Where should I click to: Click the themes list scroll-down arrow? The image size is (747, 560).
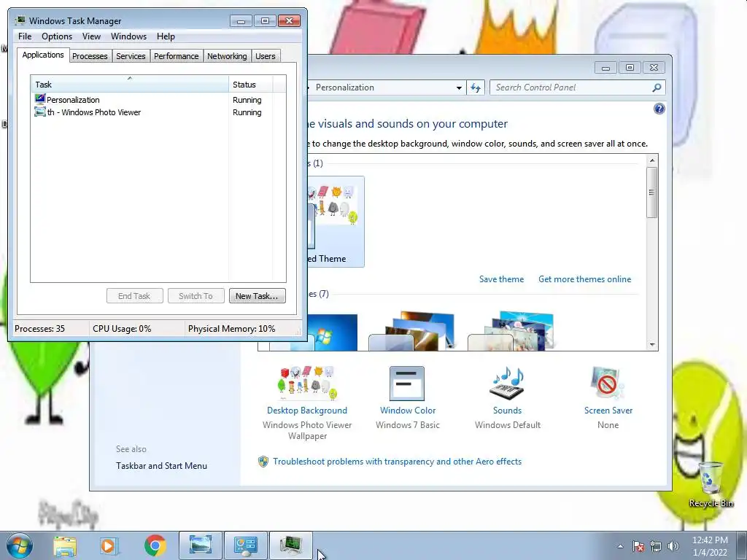pyautogui.click(x=652, y=345)
